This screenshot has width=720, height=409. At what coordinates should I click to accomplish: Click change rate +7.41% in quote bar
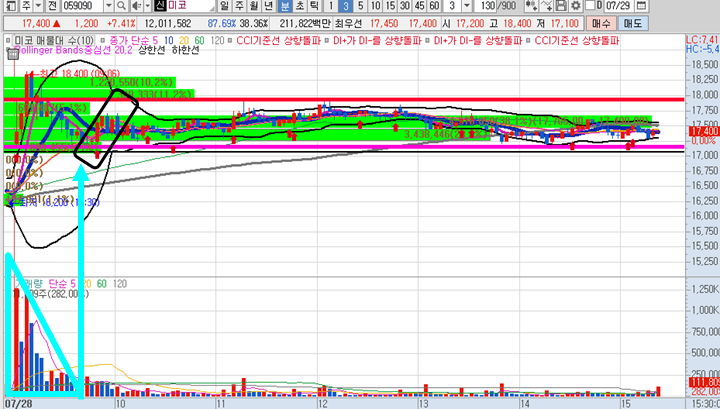coord(121,23)
